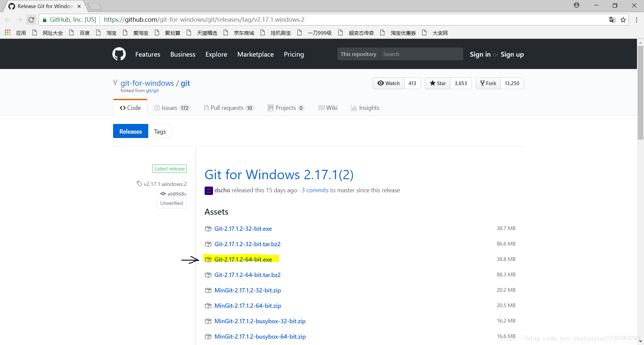644x345 pixels.
Task: Switch to the Insights tab
Action: [365, 108]
